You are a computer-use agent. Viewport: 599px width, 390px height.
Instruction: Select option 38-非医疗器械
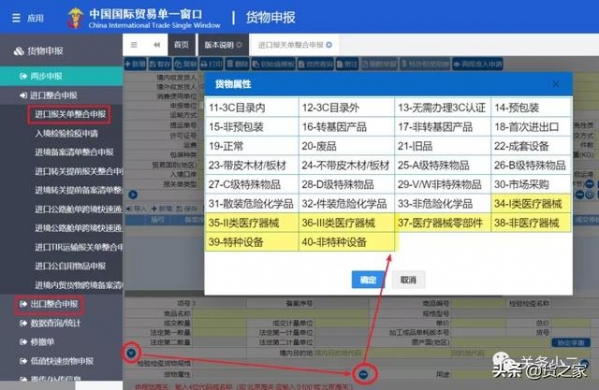coord(531,223)
